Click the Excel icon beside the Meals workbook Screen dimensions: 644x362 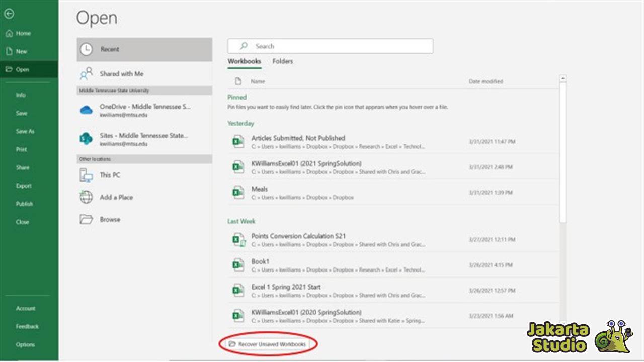(238, 192)
